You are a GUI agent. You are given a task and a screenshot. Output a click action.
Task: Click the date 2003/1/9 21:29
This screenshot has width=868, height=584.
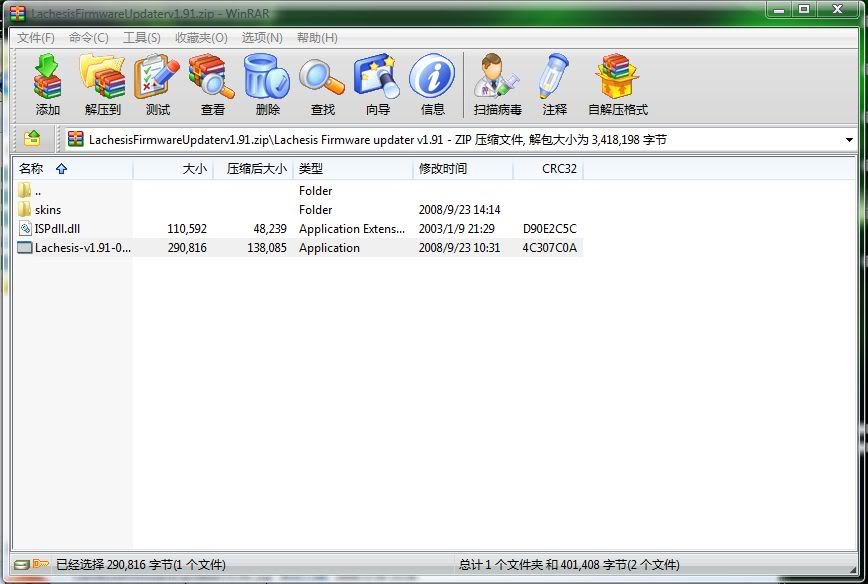(x=457, y=229)
